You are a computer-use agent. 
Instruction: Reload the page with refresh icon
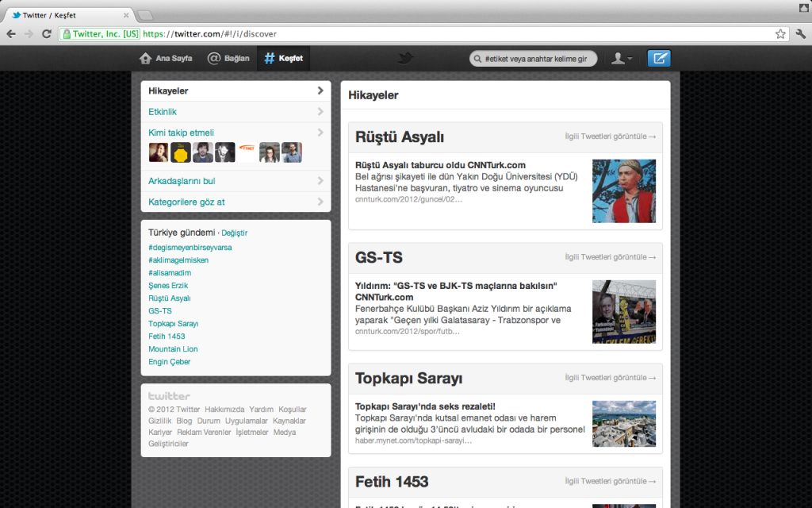tap(47, 34)
